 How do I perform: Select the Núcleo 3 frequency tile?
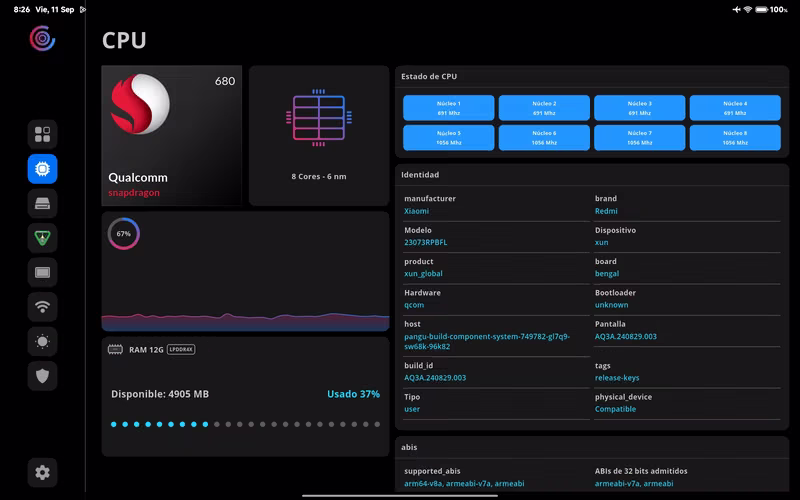(639, 108)
